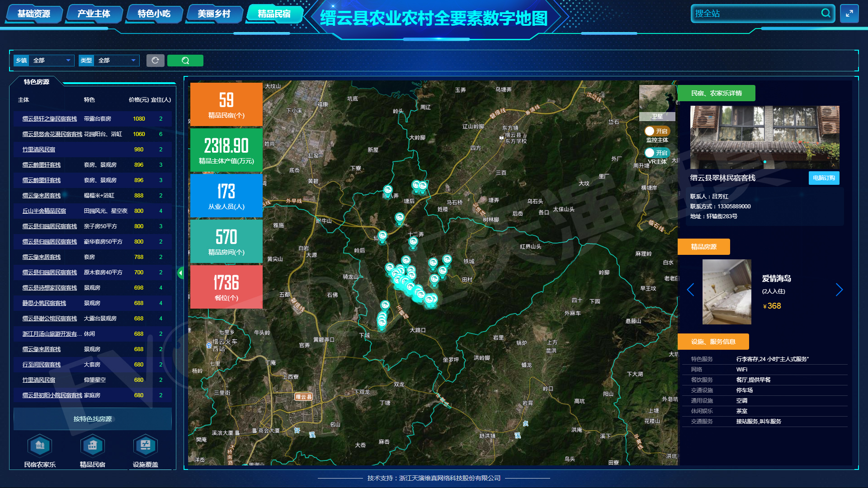Viewport: 868px width, 488px height.
Task: Collapse the left panel green arrow
Action: [180, 272]
